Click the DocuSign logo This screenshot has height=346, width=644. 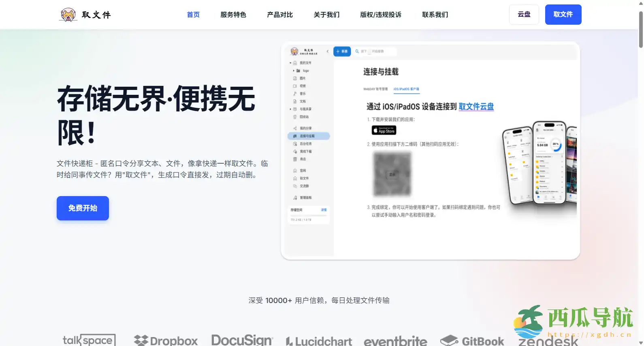[x=242, y=340]
